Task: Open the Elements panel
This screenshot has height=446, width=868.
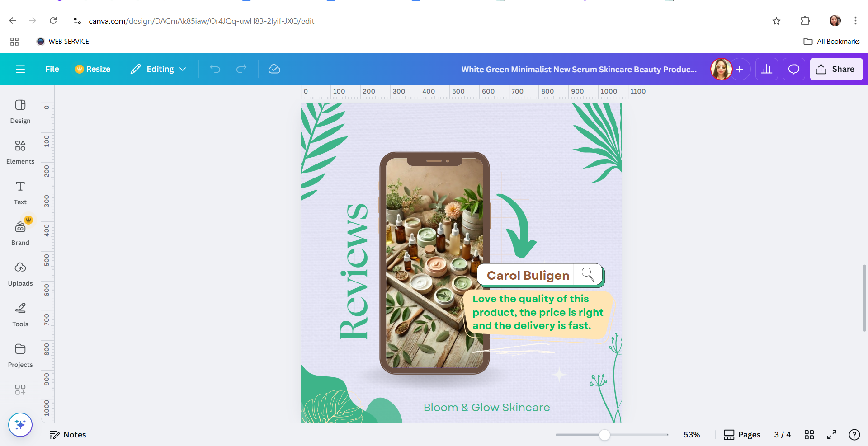Action: click(20, 152)
